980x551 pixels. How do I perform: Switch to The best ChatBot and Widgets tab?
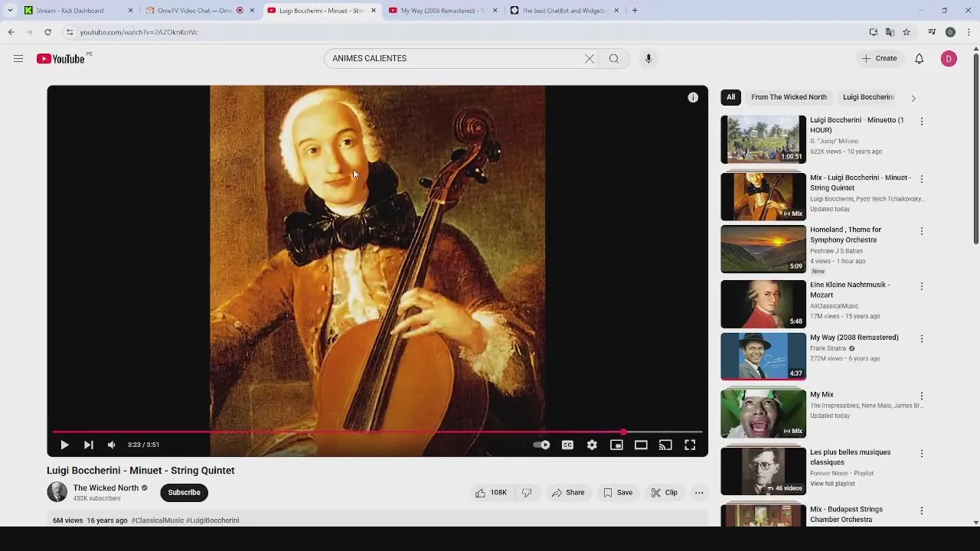[563, 11]
